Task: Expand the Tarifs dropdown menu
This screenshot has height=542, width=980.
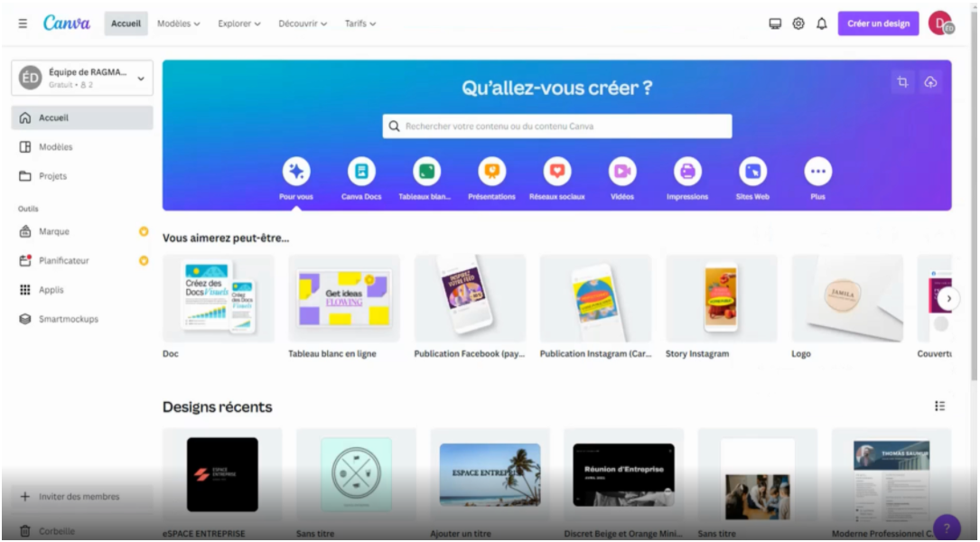Action: [360, 23]
